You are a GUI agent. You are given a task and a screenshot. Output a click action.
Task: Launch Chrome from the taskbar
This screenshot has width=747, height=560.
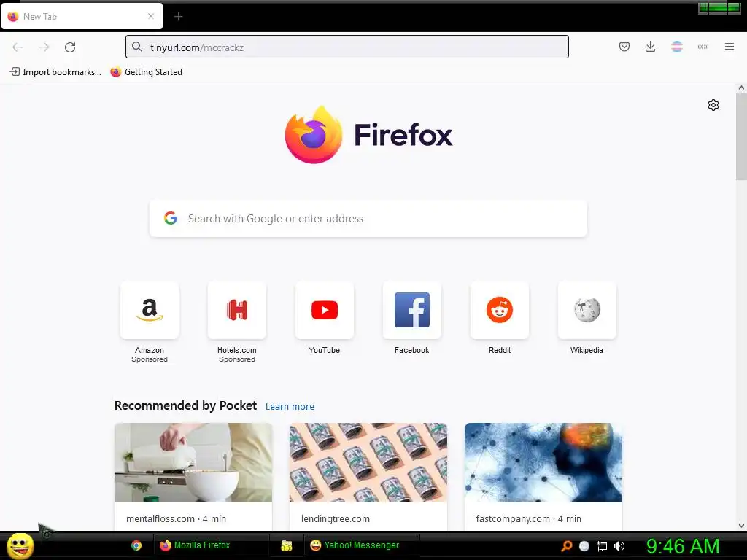pyautogui.click(x=136, y=545)
